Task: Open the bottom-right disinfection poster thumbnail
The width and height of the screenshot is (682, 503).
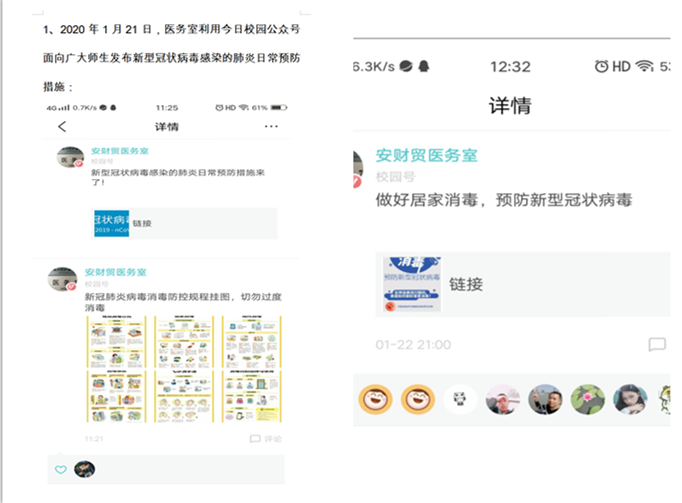Action: pyautogui.click(x=251, y=396)
